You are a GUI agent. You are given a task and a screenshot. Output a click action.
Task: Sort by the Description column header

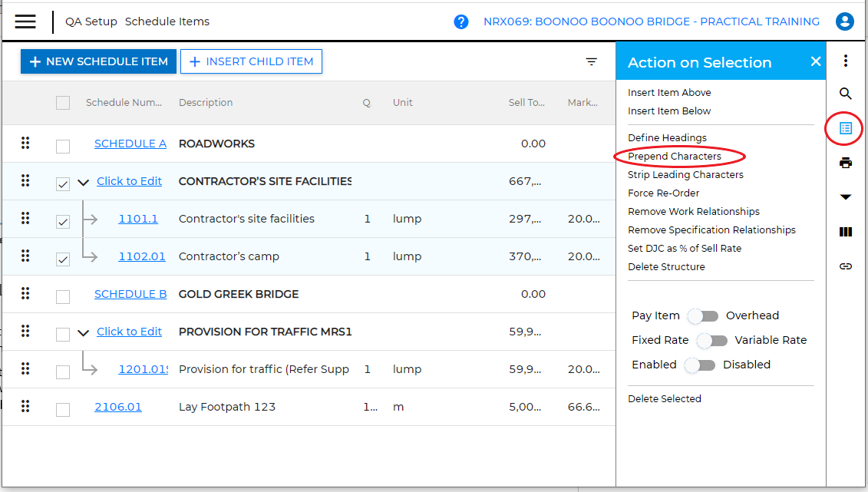[206, 102]
